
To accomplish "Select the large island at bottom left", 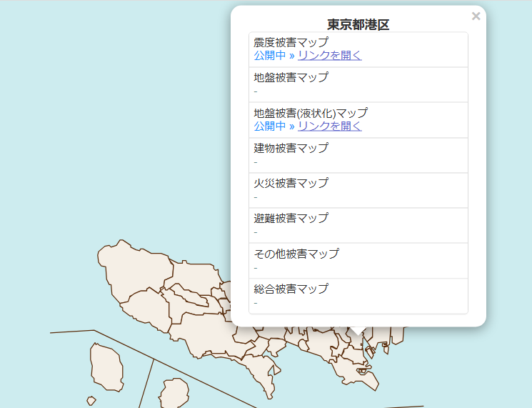I will (x=106, y=366).
